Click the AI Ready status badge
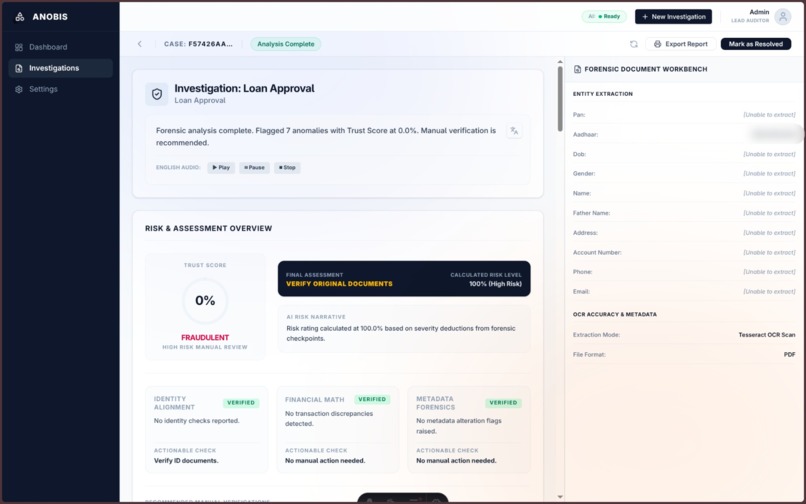This screenshot has width=806, height=504. click(x=604, y=16)
